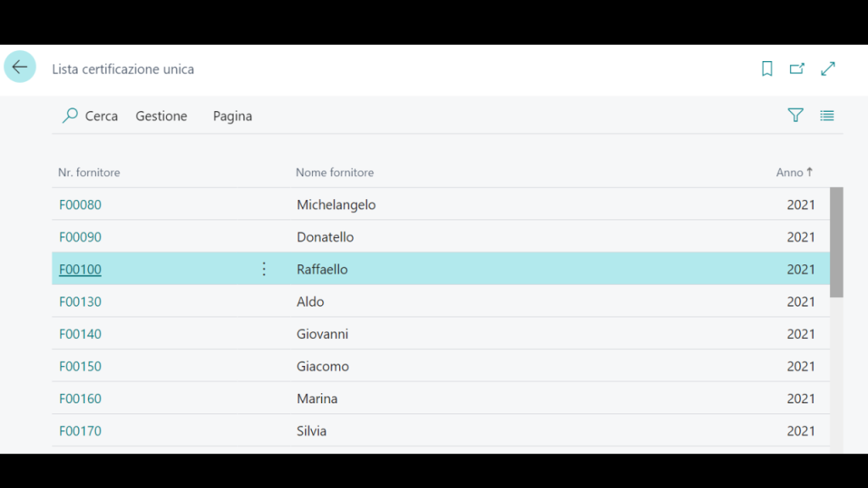868x488 pixels.
Task: Open vendor link F00100
Action: pos(81,269)
